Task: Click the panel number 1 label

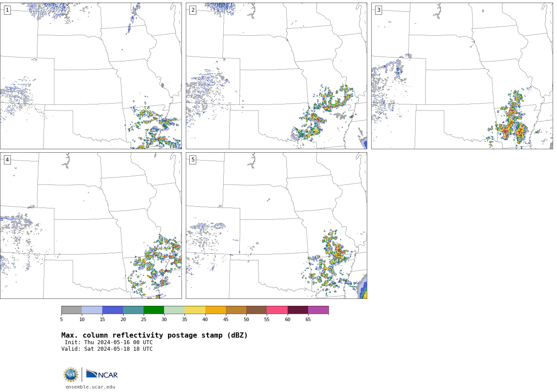Action: tap(7, 10)
